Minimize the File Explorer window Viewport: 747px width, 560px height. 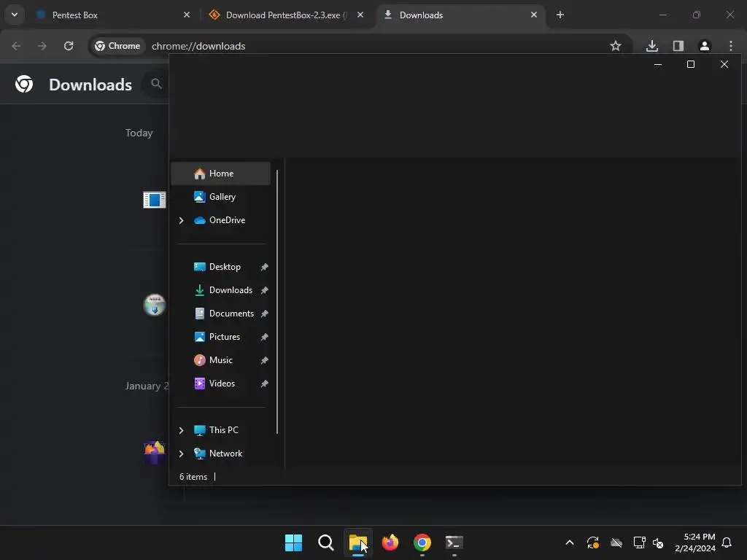tap(658, 64)
